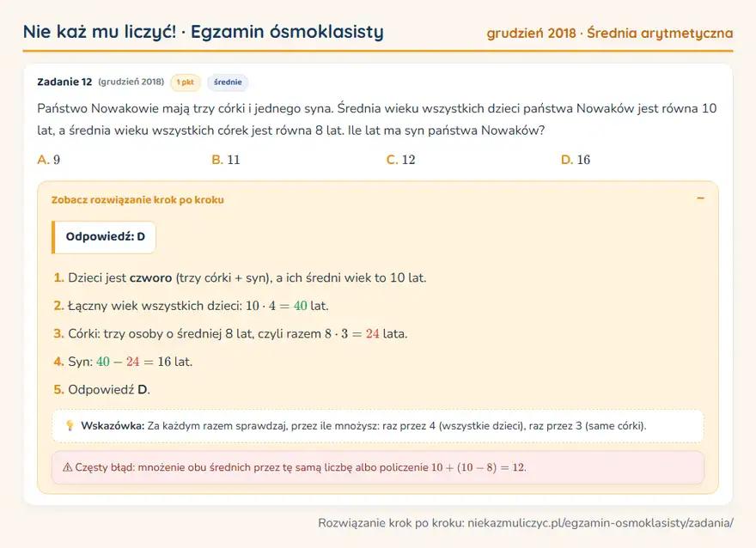
Task: Open the niekazmuliczyc.pl link in the footer
Action: pos(601,523)
